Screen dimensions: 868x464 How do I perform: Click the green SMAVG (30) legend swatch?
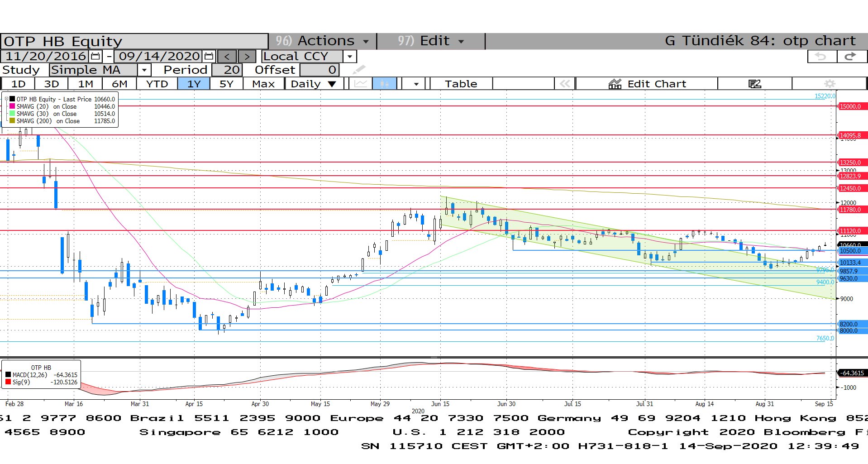point(13,114)
